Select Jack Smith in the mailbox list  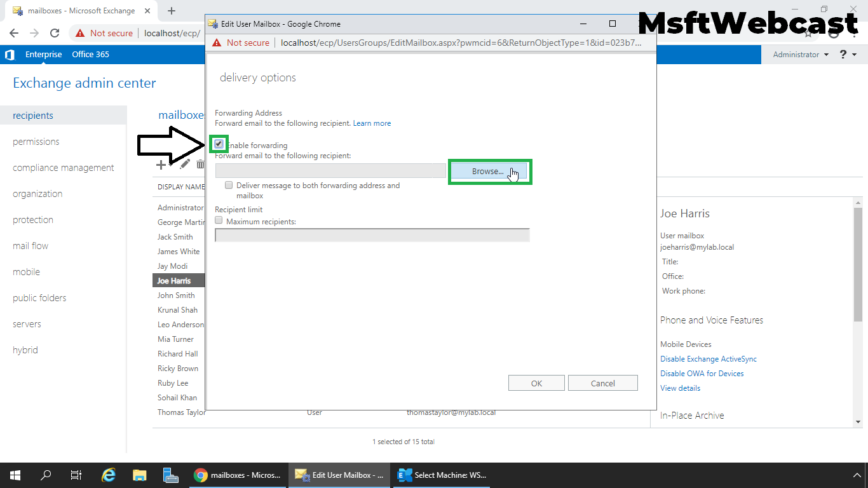[175, 237]
